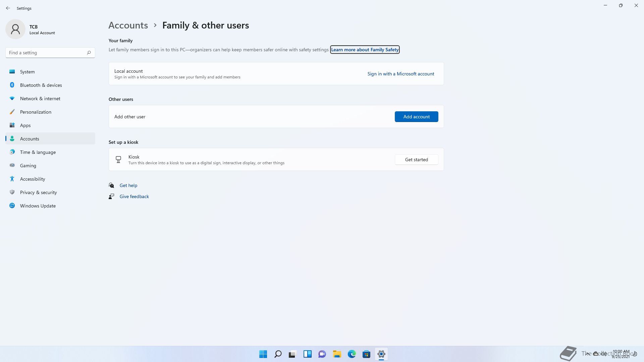Select the highlighted Accounts sidebar entry

[50, 139]
